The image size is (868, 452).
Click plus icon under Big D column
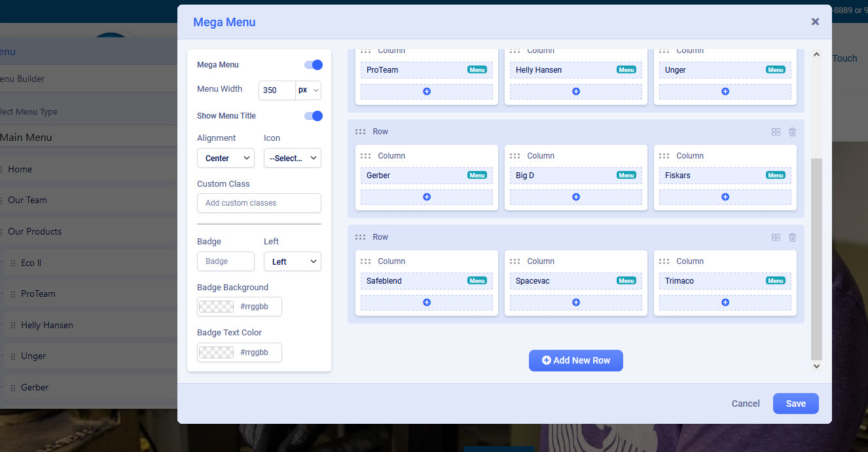[x=576, y=197]
